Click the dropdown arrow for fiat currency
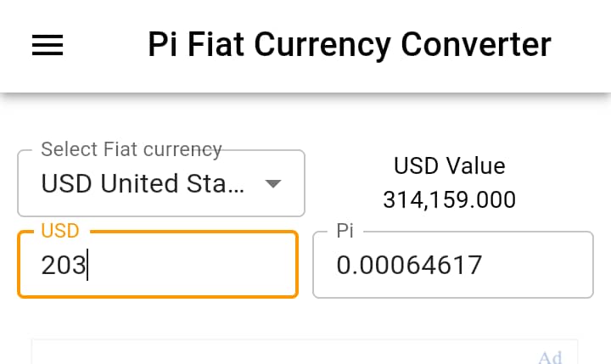Viewport: 611px width, 364px height. tap(273, 183)
